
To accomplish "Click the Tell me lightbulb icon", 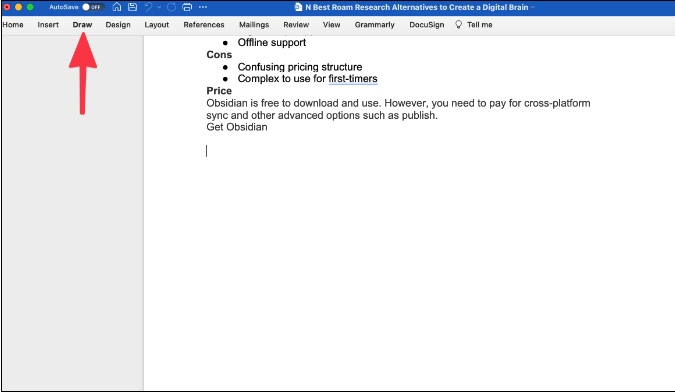I will click(458, 25).
